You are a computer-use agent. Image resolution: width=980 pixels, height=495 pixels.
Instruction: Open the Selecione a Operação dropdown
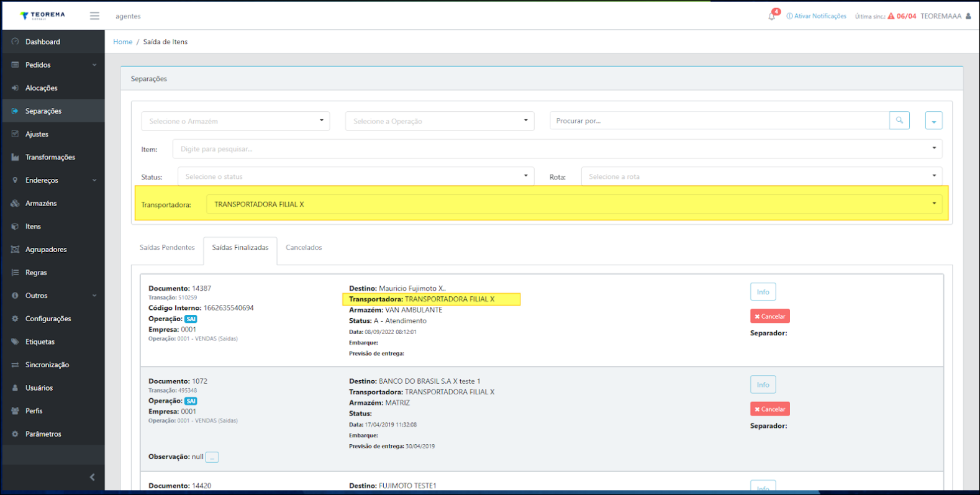[440, 121]
